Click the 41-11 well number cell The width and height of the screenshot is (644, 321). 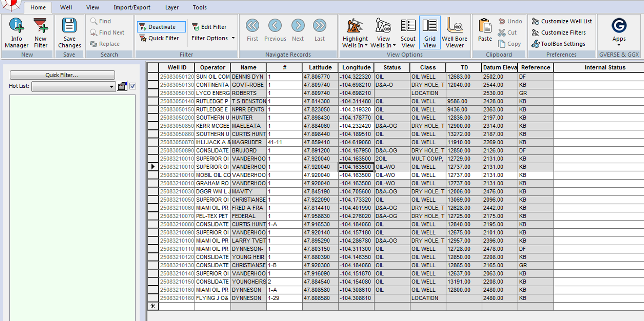click(x=284, y=142)
